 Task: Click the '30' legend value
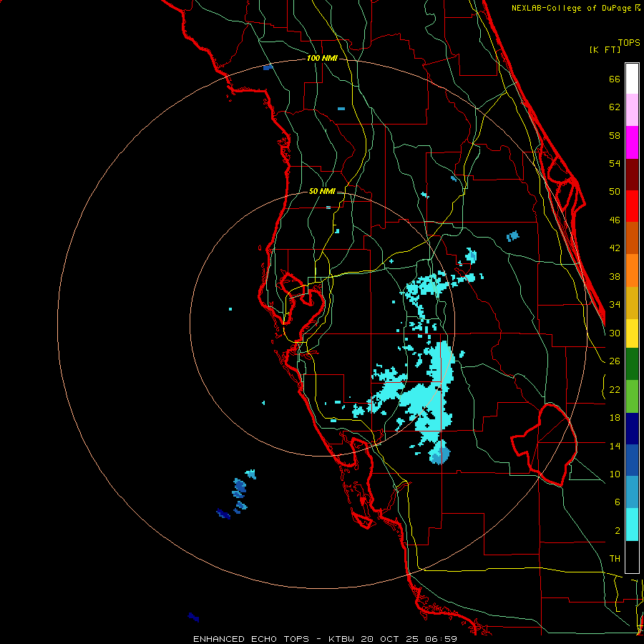[615, 333]
